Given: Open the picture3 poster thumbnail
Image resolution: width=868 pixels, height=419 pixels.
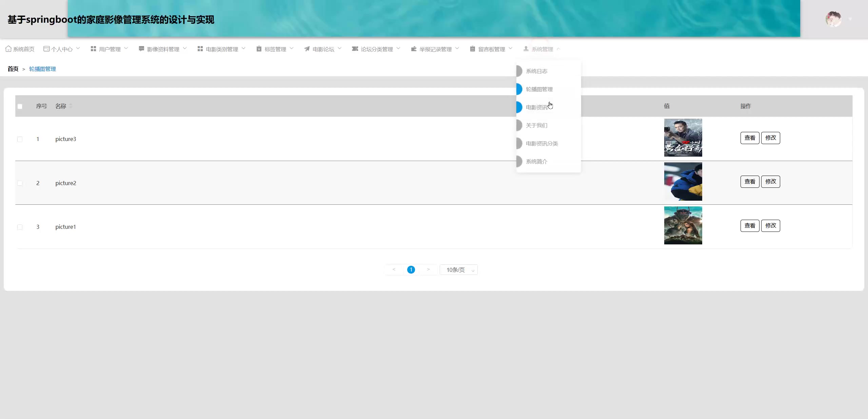Looking at the screenshot, I should click(x=683, y=138).
